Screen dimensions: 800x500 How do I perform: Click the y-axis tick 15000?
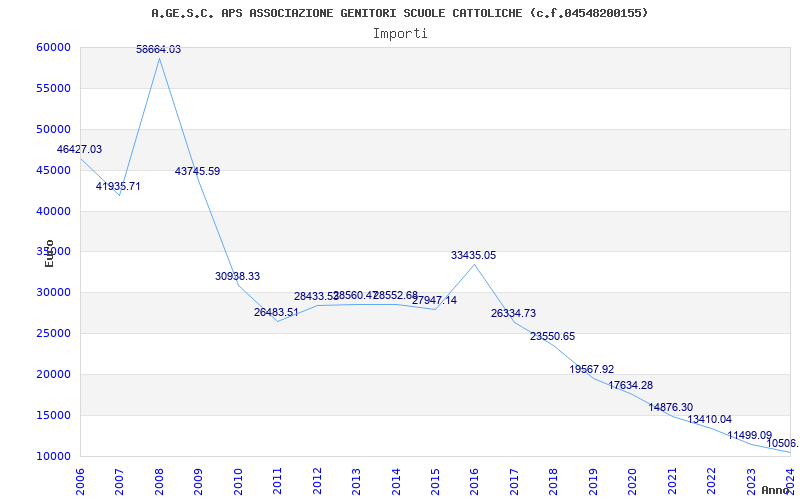tap(53, 415)
